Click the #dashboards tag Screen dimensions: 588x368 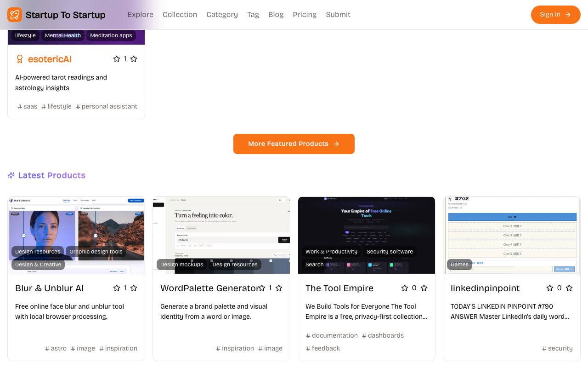pyautogui.click(x=383, y=335)
